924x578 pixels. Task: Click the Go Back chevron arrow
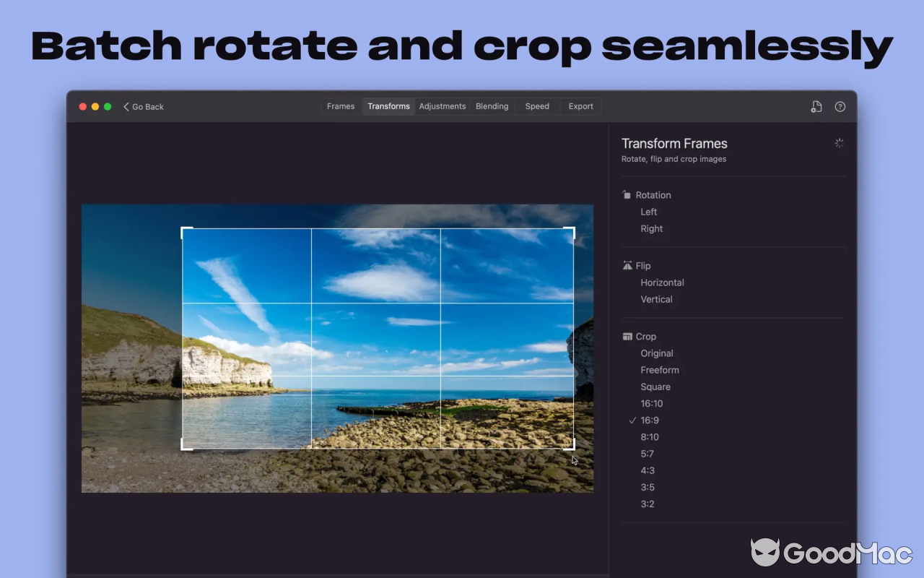click(x=126, y=107)
